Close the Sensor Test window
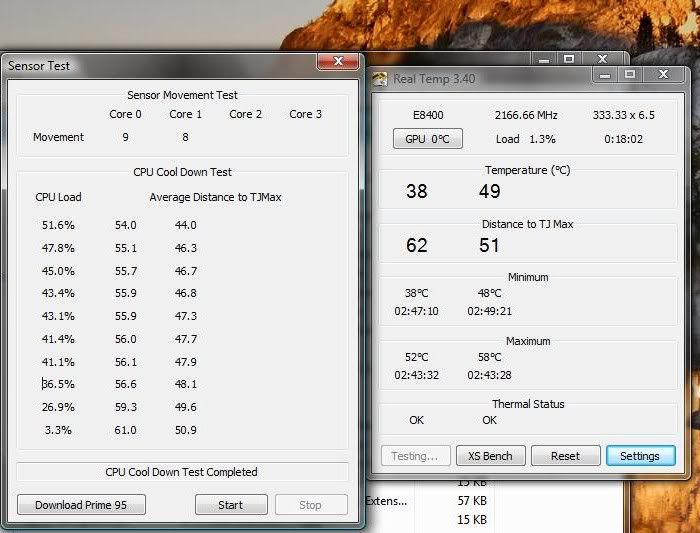This screenshot has width=700, height=533. (338, 61)
